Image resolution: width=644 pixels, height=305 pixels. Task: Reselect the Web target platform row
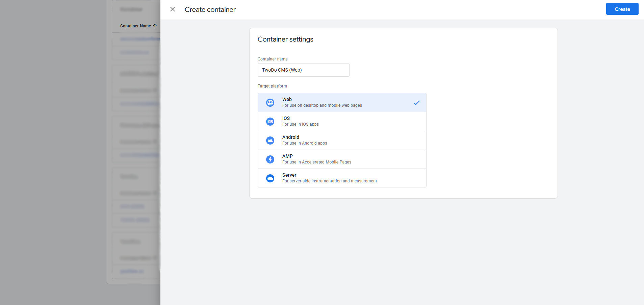tap(342, 102)
